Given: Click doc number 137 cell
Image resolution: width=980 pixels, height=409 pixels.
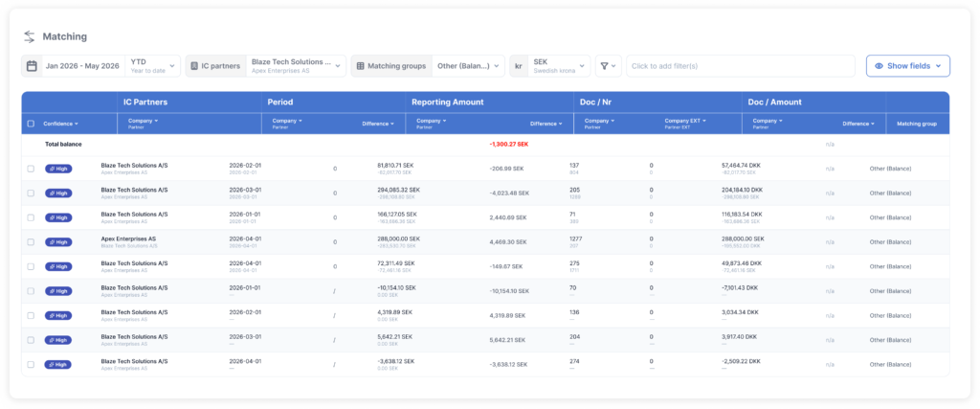Looking at the screenshot, I should [x=574, y=166].
